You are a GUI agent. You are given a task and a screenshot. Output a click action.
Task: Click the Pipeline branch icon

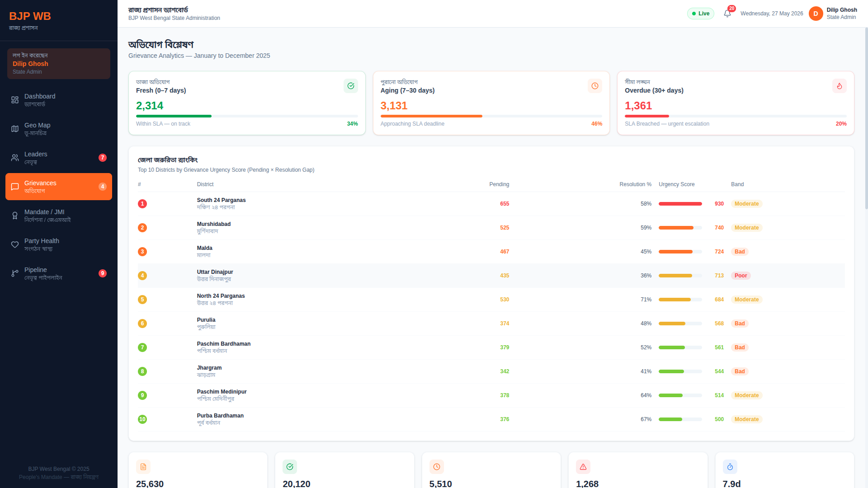pos(15,273)
